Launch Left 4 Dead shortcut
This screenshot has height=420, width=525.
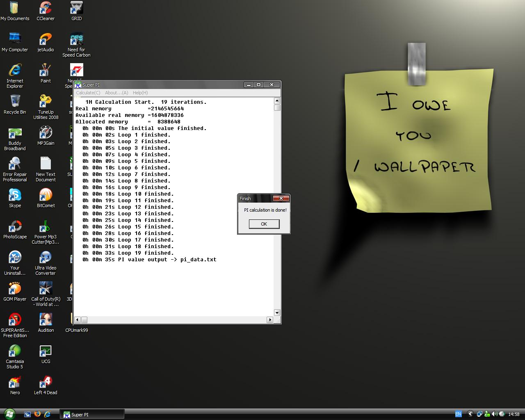46,385
